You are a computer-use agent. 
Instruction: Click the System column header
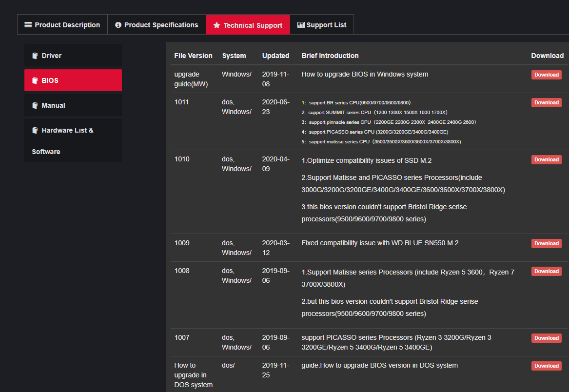tap(234, 56)
